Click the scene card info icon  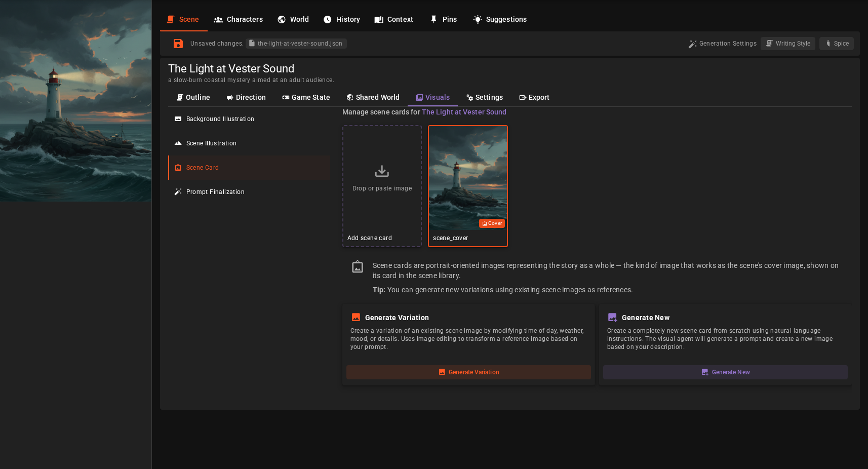358,266
